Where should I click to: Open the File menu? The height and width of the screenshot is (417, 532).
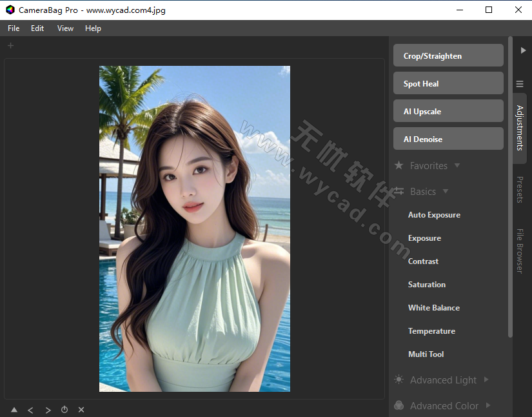pyautogui.click(x=13, y=28)
